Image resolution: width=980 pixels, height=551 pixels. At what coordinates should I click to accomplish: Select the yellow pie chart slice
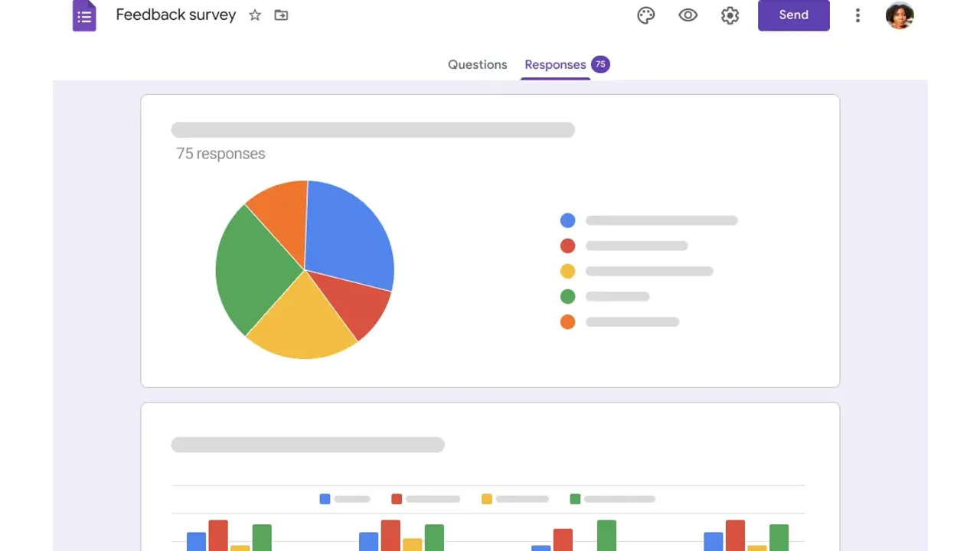tap(302, 321)
